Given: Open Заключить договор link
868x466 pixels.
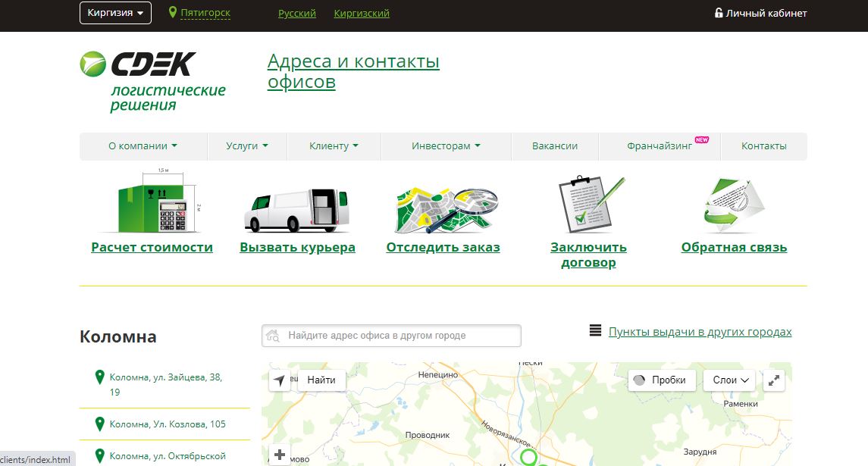Looking at the screenshot, I should [x=588, y=255].
